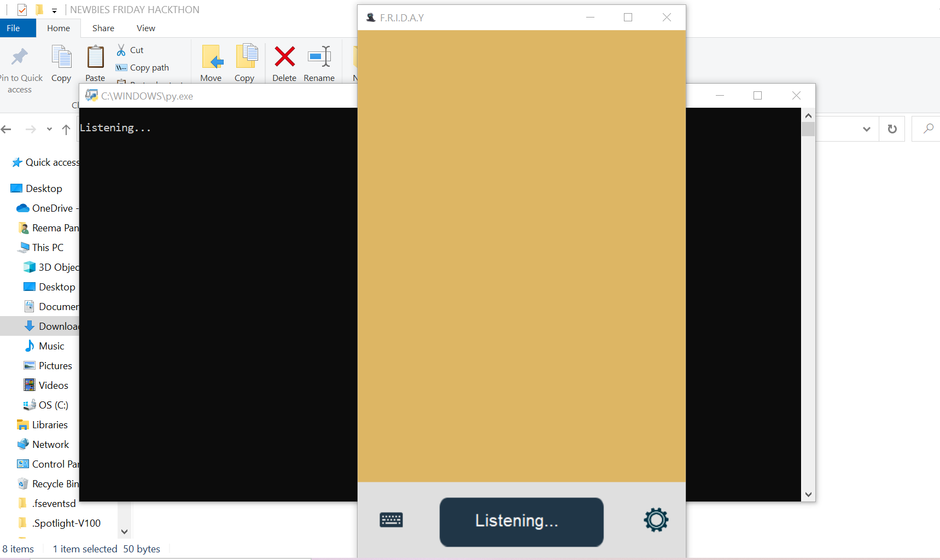Click the Copy icon in ribbon clipboard group

(61, 57)
